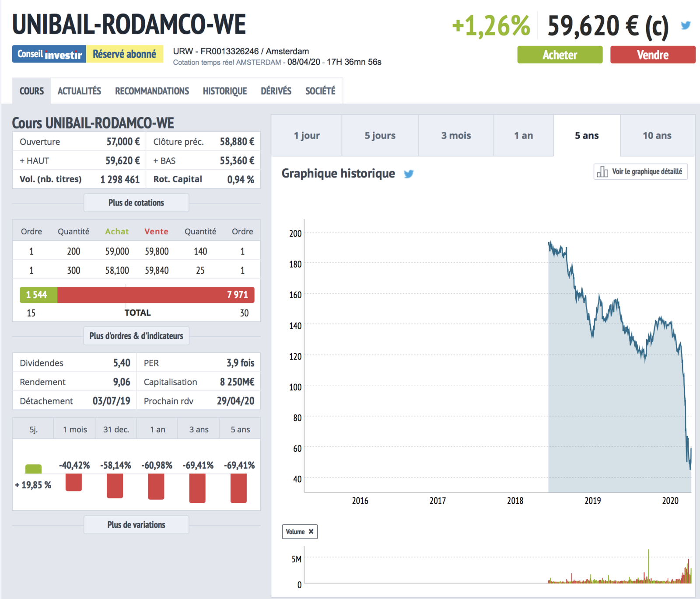Click the Prochain rdv date 29/04/20
Viewport: 700px width, 599px height.
tap(235, 401)
